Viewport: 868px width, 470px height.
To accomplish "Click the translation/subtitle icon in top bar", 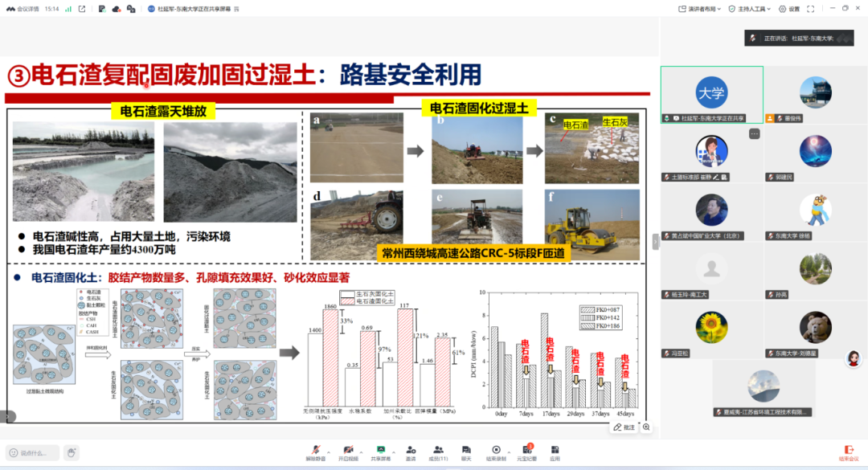I will (x=131, y=9).
